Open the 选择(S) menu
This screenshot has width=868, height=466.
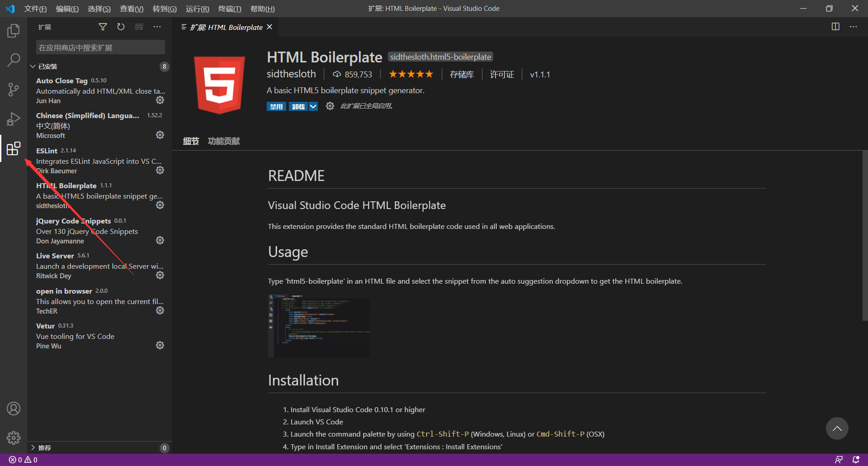click(x=99, y=9)
